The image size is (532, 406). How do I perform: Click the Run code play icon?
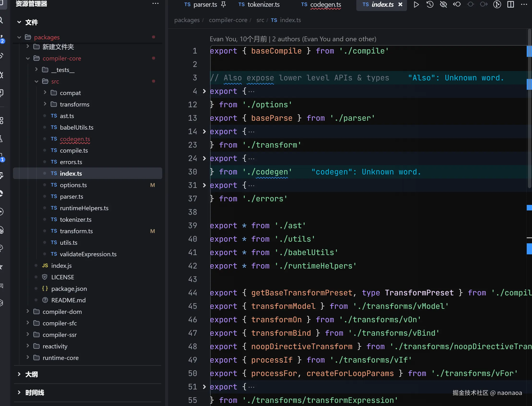[x=416, y=4]
